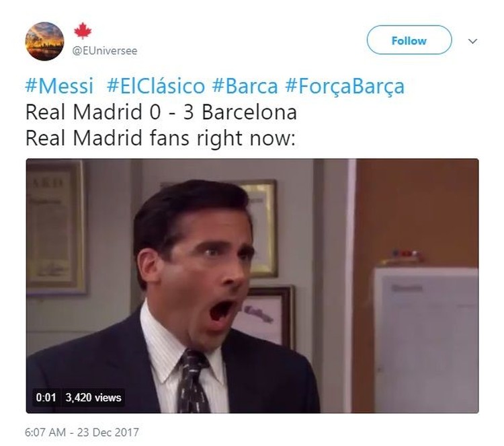Click the 3,420 views counter
Image resolution: width=504 pixels, height=446 pixels.
pos(93,398)
